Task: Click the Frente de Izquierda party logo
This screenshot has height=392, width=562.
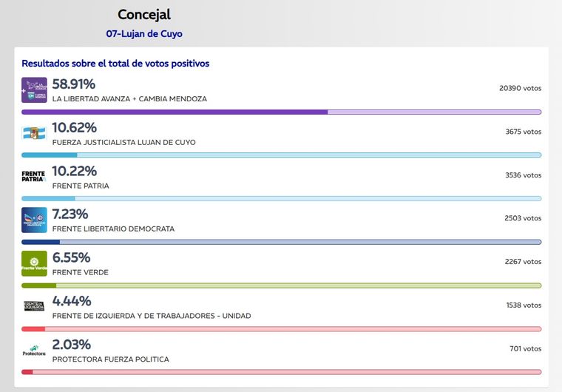Action: 34,306
